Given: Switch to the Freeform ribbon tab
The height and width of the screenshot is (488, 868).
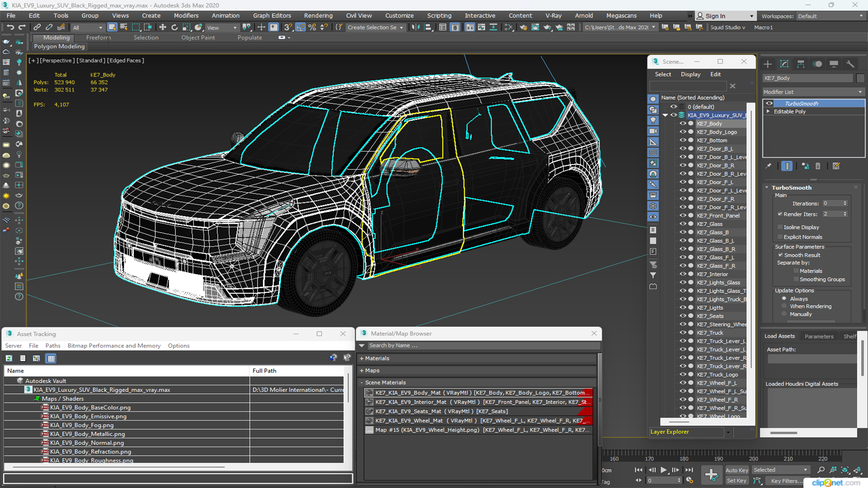Looking at the screenshot, I should click(99, 38).
